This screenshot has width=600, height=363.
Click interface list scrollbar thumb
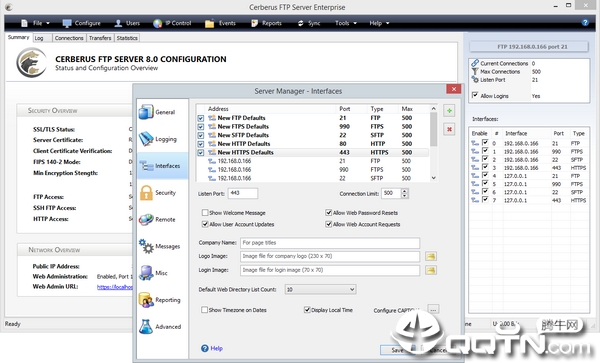point(434,129)
